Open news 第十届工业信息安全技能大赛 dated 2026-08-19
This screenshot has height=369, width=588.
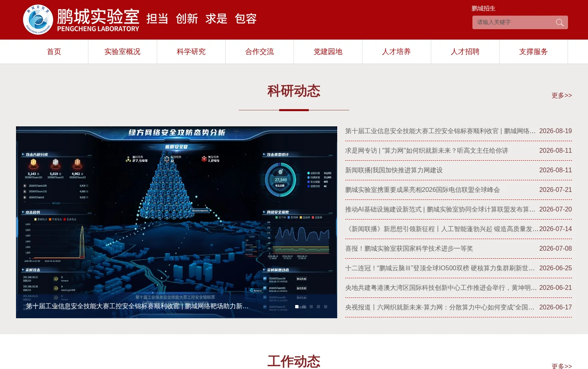440,131
